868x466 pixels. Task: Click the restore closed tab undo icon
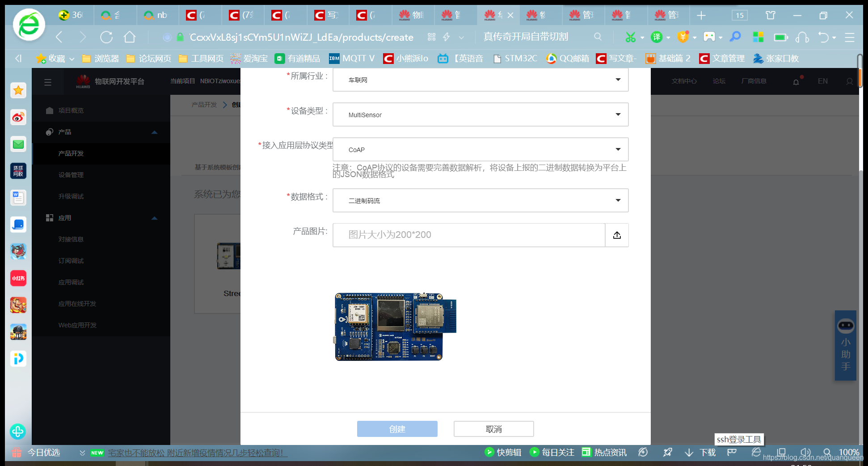[824, 37]
